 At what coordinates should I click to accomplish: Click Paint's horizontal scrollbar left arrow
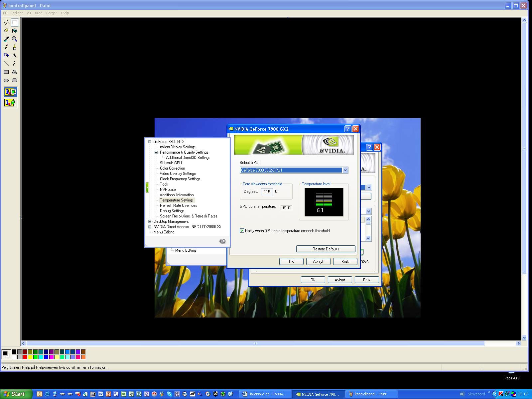(23, 343)
